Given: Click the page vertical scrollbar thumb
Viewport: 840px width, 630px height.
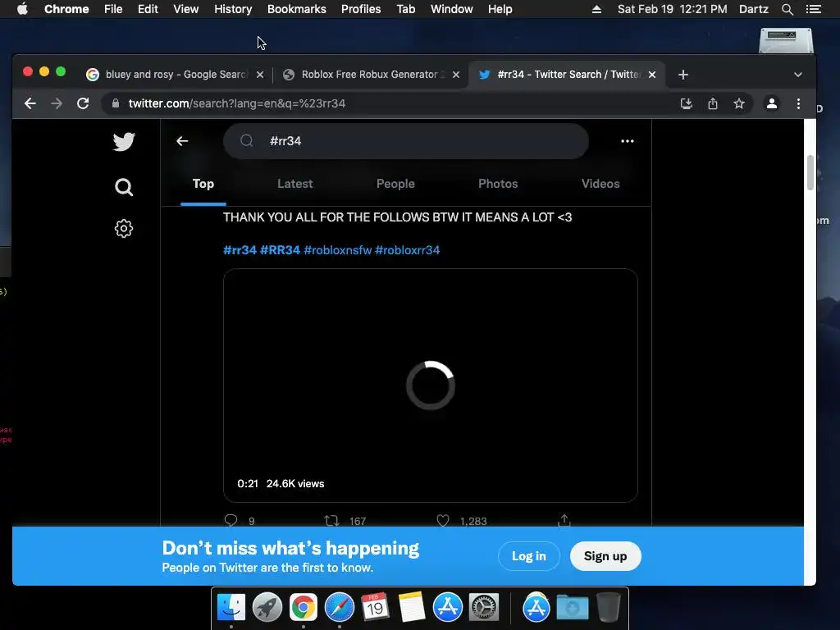Looking at the screenshot, I should 810,172.
